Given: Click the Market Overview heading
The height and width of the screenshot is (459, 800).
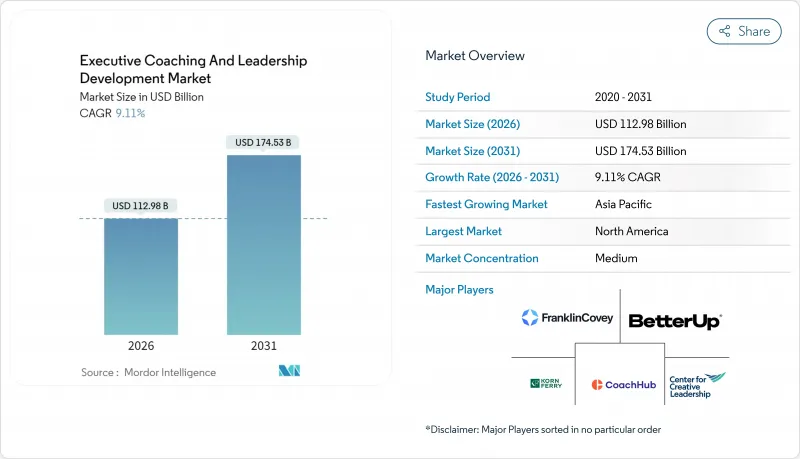Looking at the screenshot, I should [475, 56].
